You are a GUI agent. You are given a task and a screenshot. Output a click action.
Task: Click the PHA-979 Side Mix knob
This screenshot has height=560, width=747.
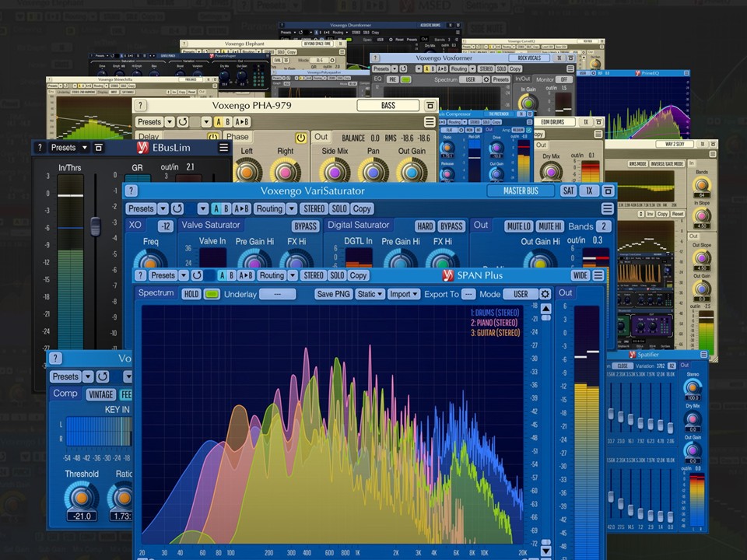(335, 171)
